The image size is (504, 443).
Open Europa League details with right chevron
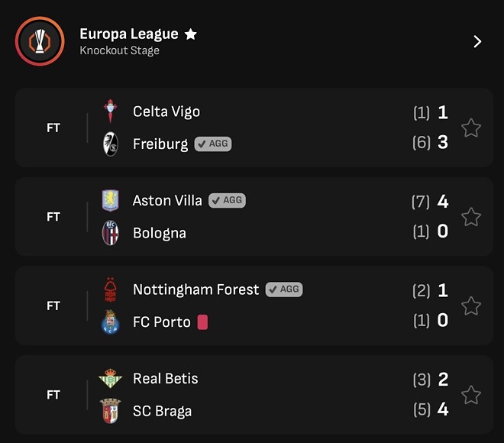(x=477, y=41)
